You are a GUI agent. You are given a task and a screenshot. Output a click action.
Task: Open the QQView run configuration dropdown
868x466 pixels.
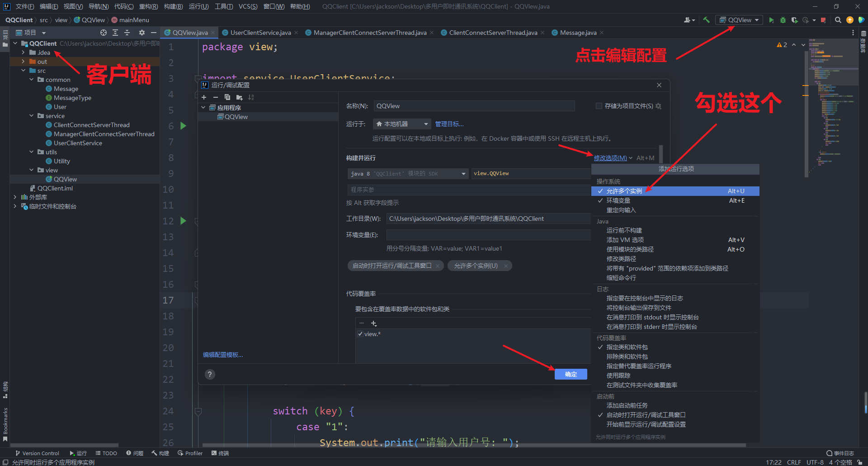[739, 20]
